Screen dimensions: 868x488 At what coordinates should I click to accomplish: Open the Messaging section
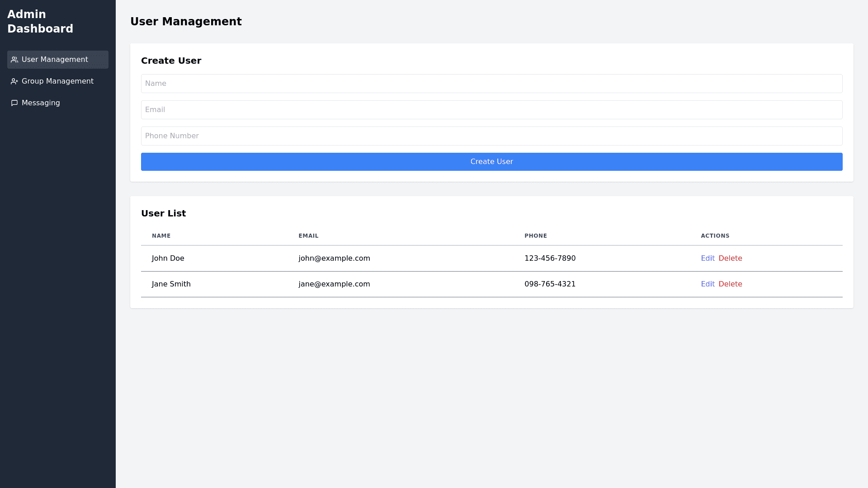point(41,103)
